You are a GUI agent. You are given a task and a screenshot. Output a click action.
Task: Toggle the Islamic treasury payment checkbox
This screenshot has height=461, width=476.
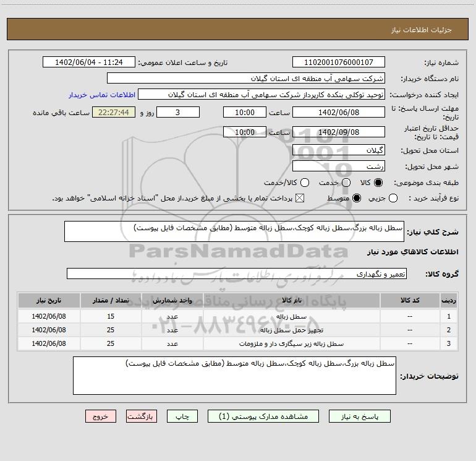coord(300,199)
